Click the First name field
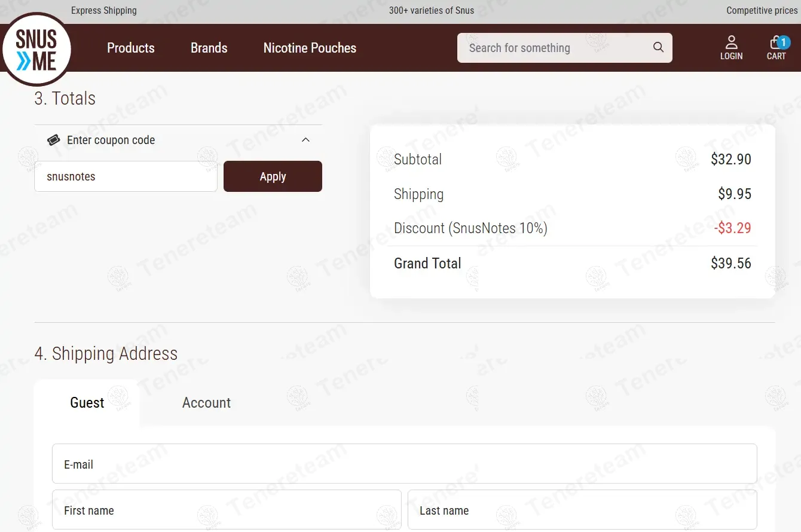The image size is (801, 532). point(227,510)
